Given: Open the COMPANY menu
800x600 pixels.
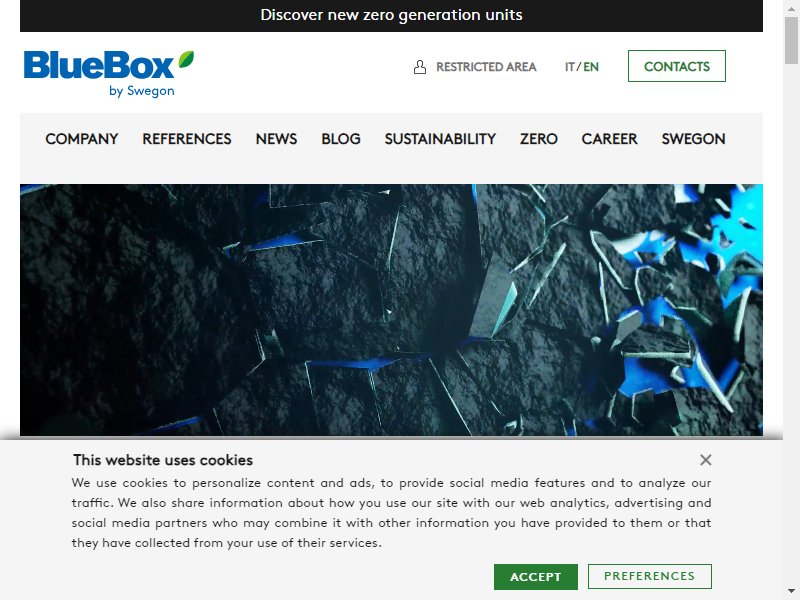Looking at the screenshot, I should pos(82,139).
